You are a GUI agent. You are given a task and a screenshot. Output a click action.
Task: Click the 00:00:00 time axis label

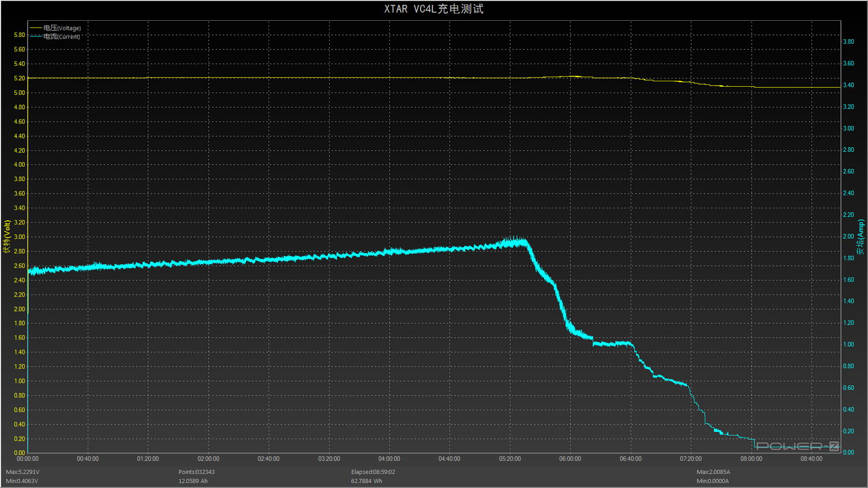pyautogui.click(x=27, y=459)
